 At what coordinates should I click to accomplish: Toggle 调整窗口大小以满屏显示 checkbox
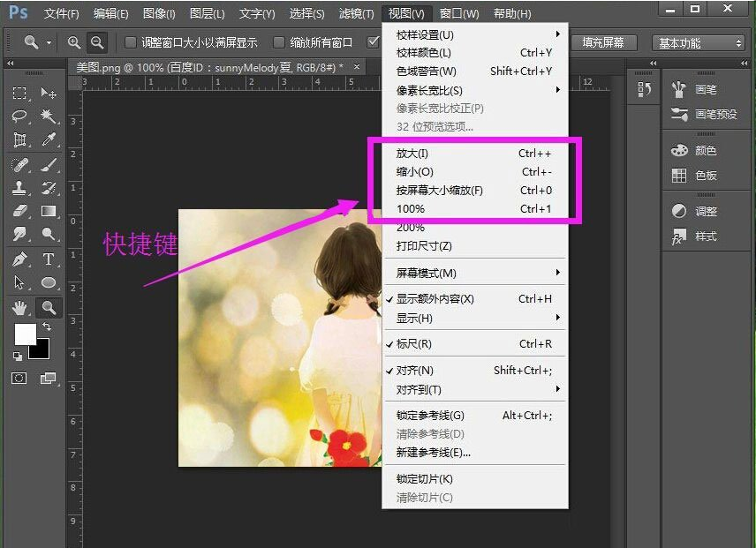130,42
